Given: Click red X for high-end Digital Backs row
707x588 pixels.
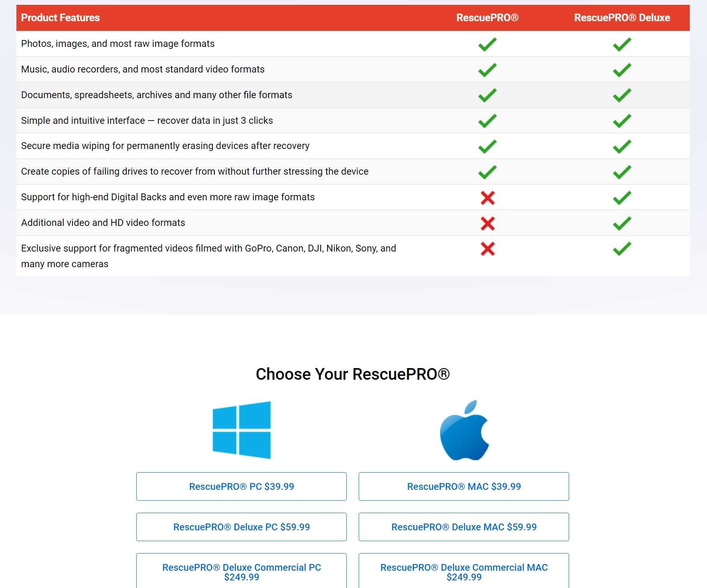Looking at the screenshot, I should tap(488, 198).
